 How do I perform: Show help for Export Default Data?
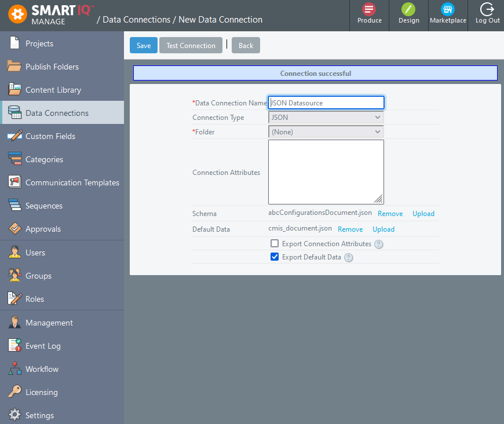[x=348, y=258]
